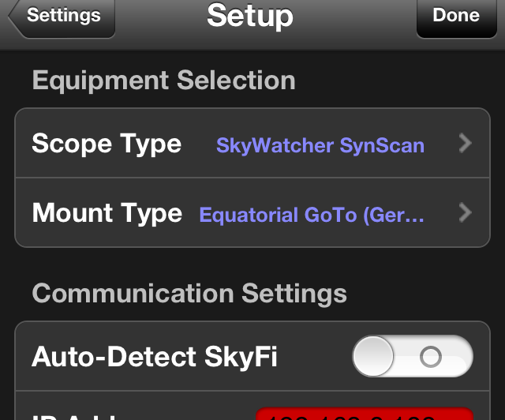
Task: Open the Equatorial GoTo mount selection
Action: pyautogui.click(x=312, y=215)
